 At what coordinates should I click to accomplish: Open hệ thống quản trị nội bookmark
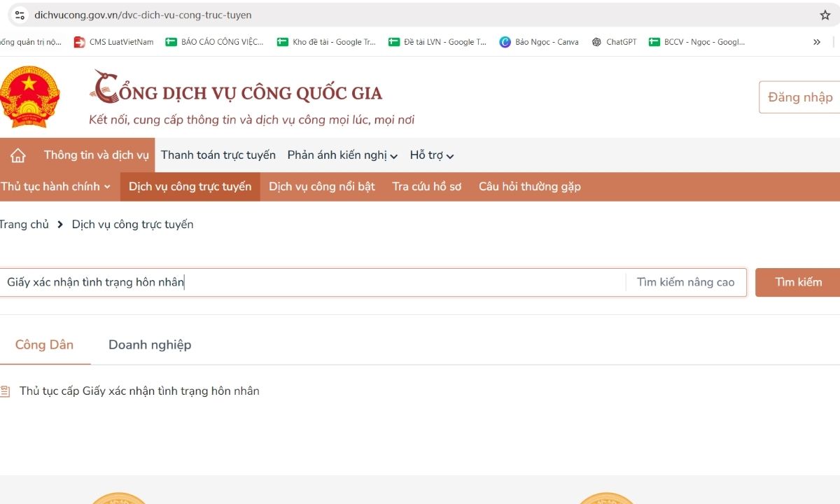31,42
